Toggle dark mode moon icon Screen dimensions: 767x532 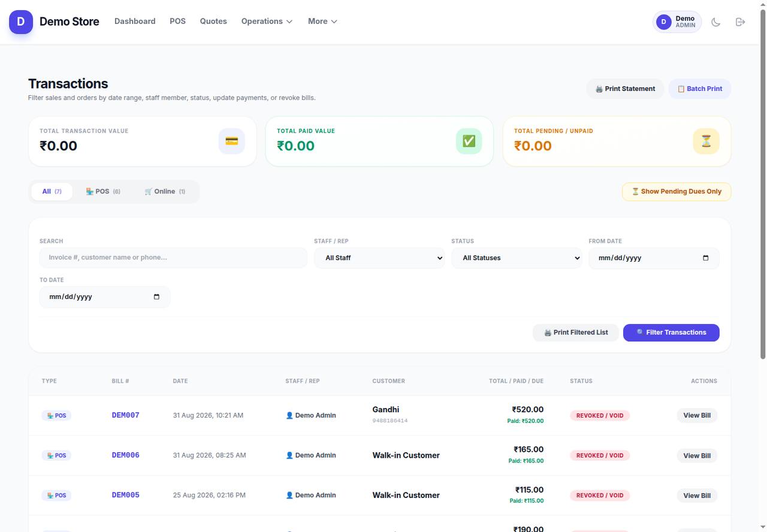pos(715,22)
